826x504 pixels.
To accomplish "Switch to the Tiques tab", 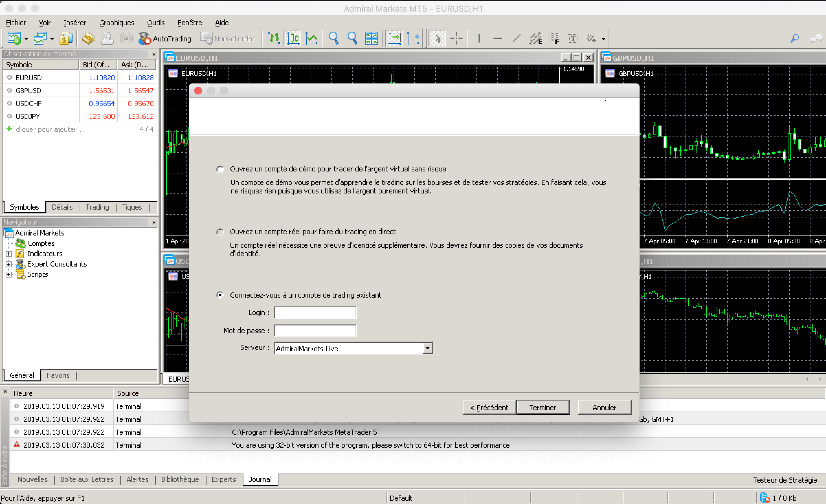I will pos(132,207).
